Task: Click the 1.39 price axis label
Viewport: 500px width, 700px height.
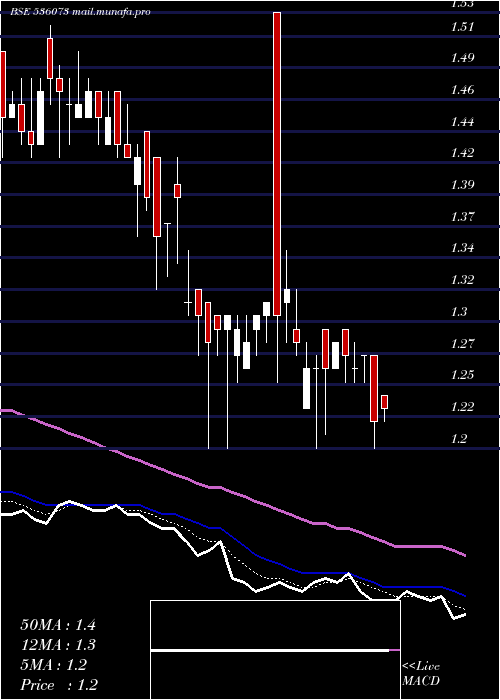Action: tap(462, 185)
